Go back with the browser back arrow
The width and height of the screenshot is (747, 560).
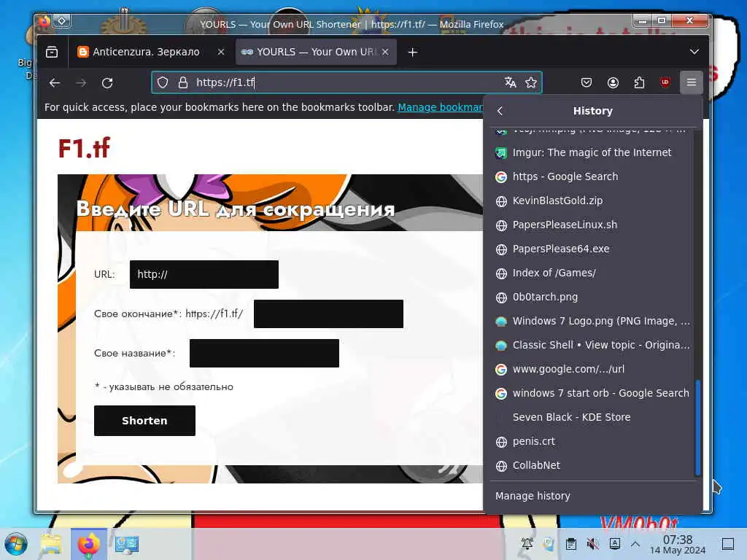tap(55, 83)
